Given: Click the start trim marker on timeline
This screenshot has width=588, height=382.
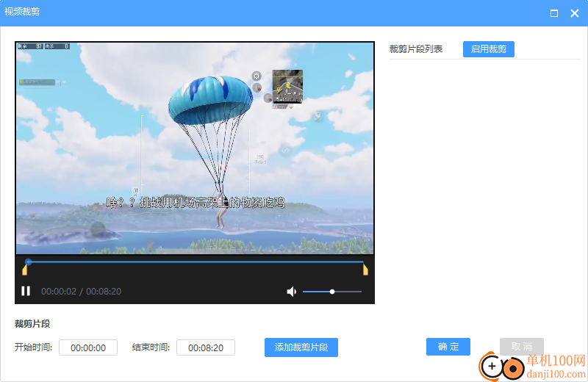Looking at the screenshot, I should pos(25,270).
